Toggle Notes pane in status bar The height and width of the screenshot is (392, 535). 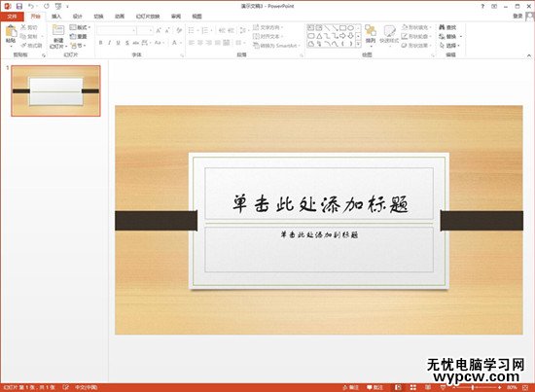351,387
